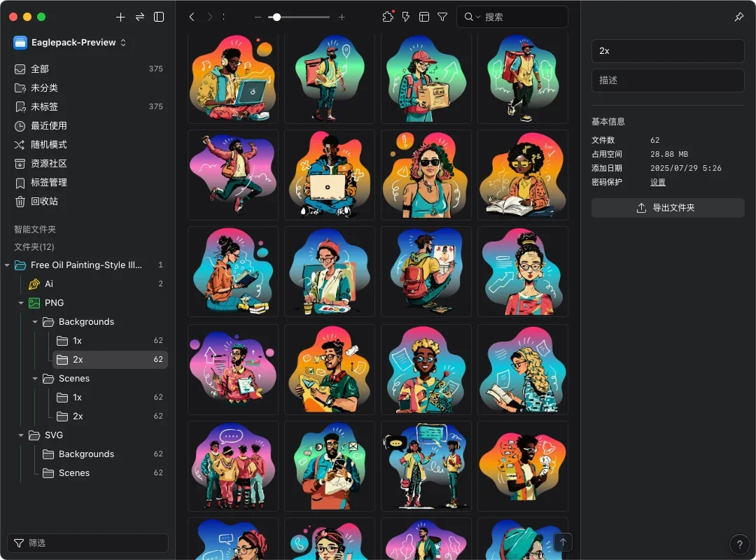
Task: Pin the inspector panel
Action: [739, 17]
